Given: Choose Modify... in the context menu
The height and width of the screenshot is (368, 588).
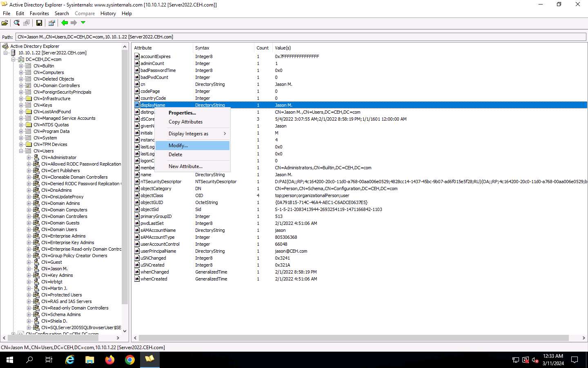Looking at the screenshot, I should 178,146.
